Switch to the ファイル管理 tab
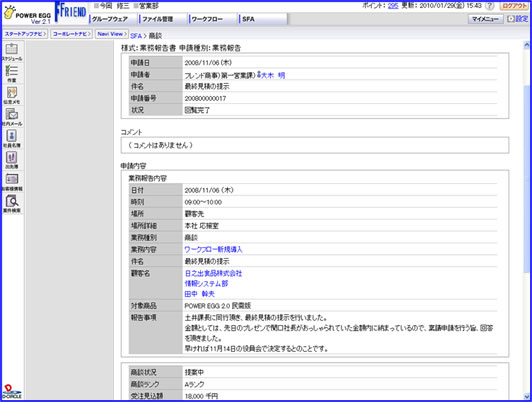The image size is (532, 402). (x=157, y=19)
